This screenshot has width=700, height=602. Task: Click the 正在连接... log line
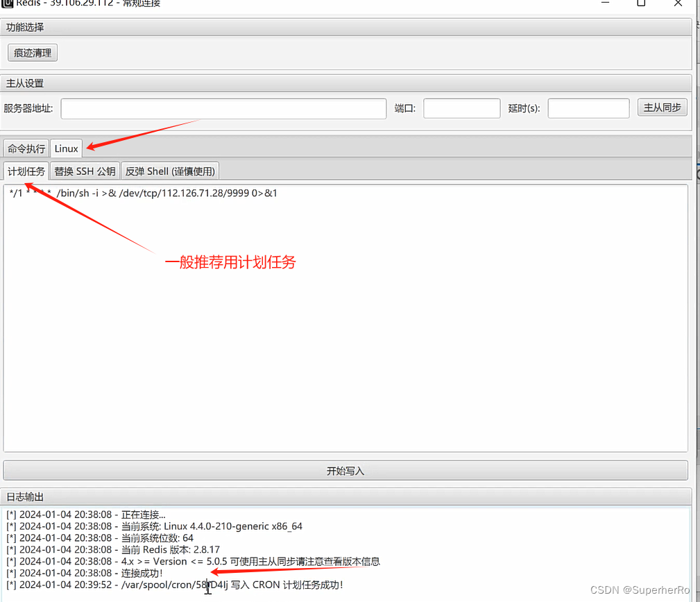(x=86, y=515)
